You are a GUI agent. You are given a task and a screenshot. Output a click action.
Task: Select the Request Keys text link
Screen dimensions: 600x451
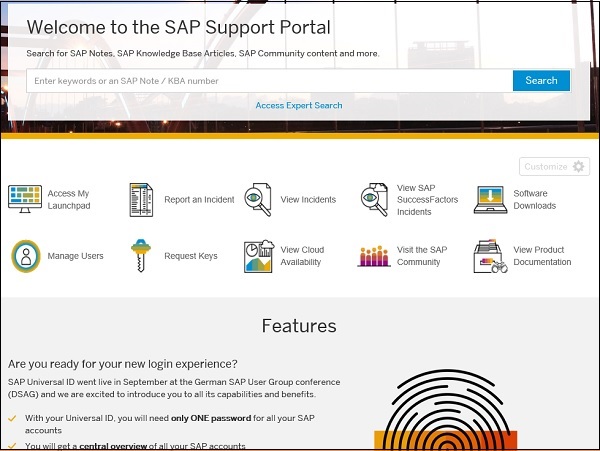pos(190,256)
